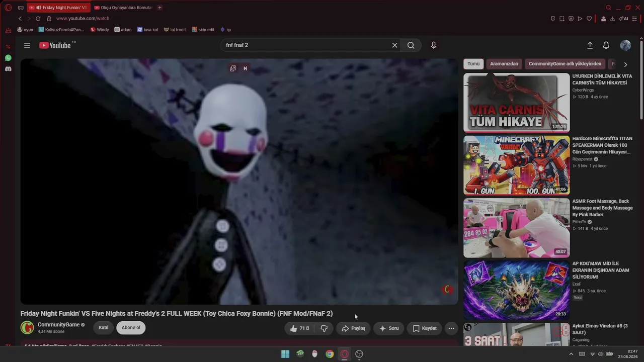Clear the YouTube search text
This screenshot has width=644, height=362.
[394, 45]
